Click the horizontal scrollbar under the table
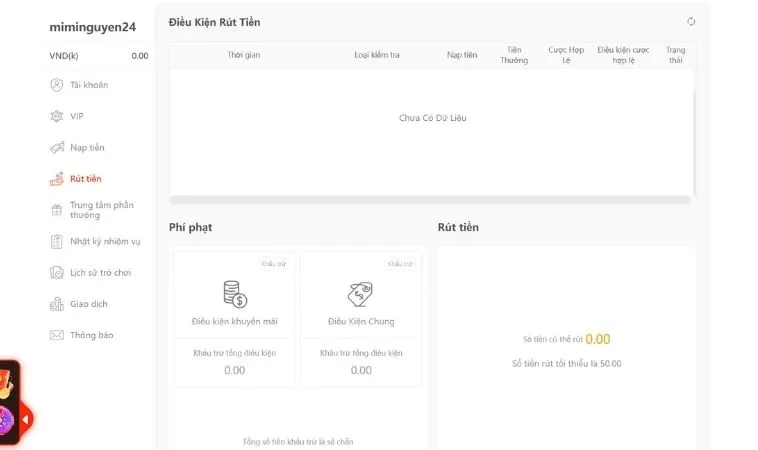The height and width of the screenshot is (450, 758). (430, 200)
